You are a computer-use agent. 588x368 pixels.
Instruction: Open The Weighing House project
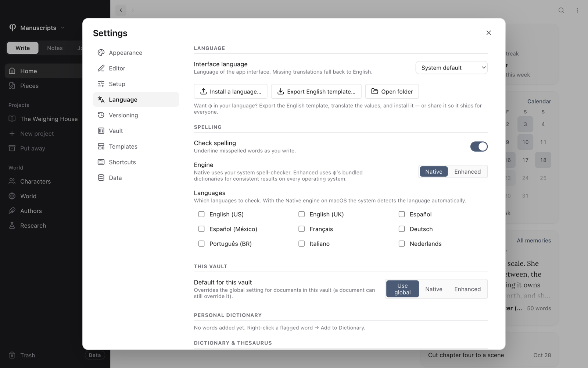pos(44,119)
